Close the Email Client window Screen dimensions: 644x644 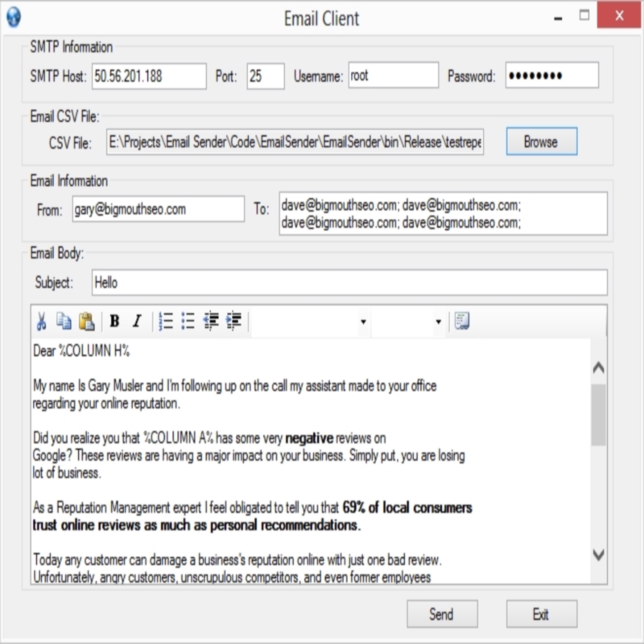619,15
